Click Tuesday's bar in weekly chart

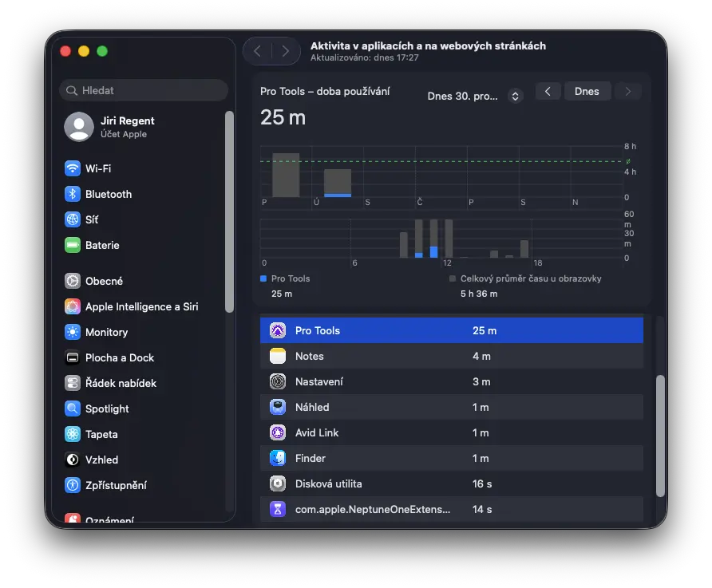pos(338,184)
